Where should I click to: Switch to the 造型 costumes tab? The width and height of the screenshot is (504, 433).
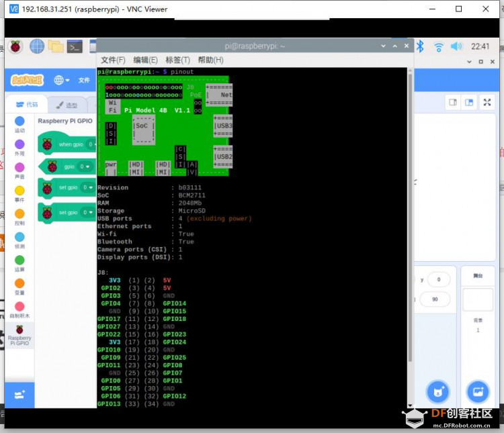click(67, 105)
